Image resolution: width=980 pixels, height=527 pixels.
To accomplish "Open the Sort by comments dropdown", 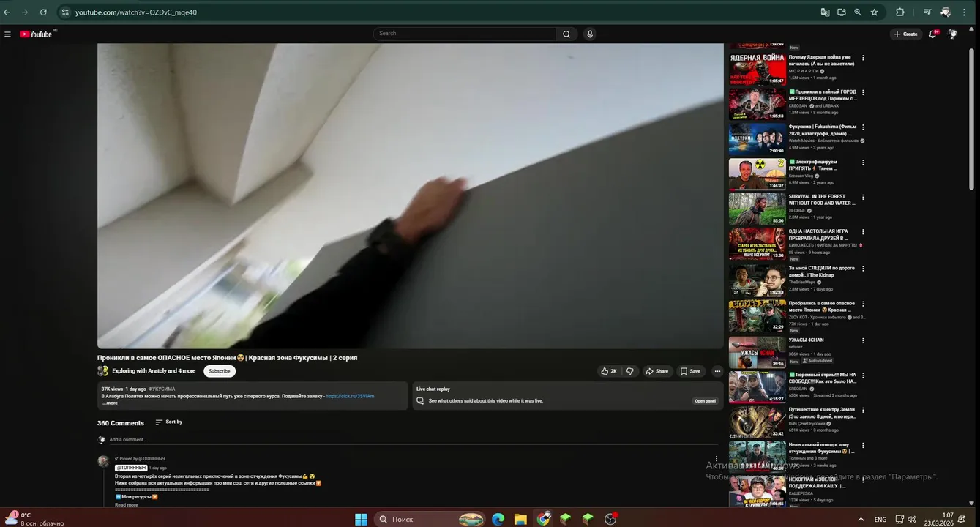I will point(168,422).
